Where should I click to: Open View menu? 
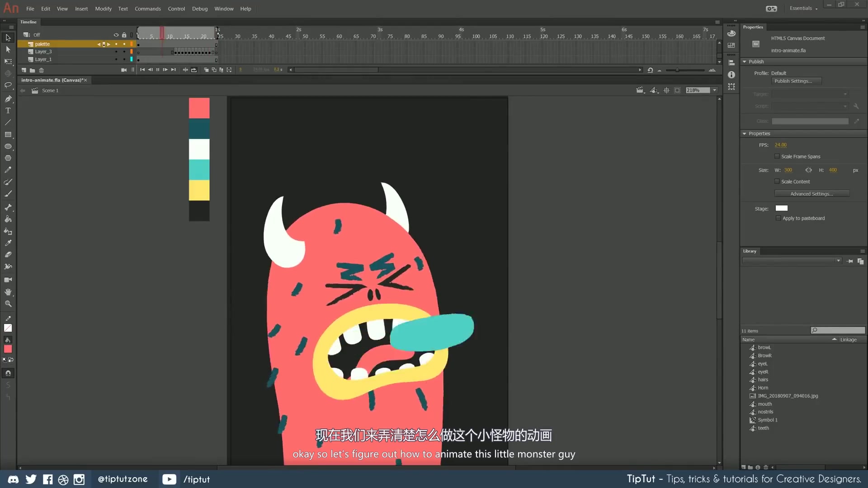62,8
